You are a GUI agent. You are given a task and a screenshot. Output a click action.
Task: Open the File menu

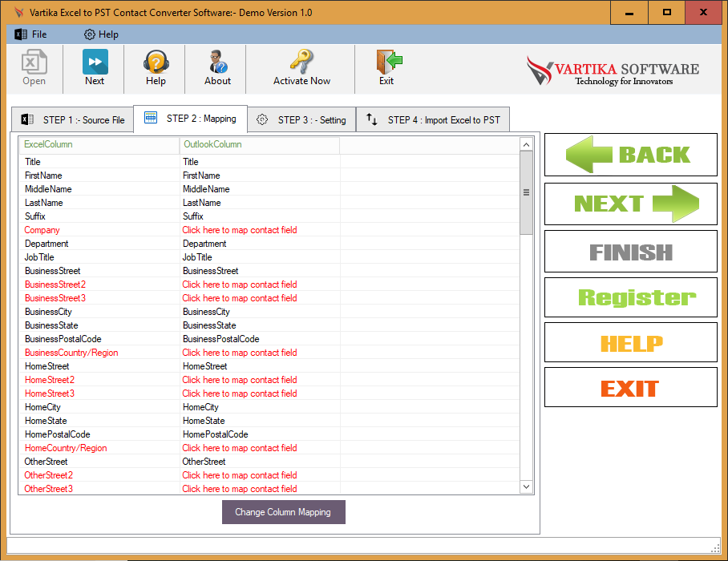[31, 34]
